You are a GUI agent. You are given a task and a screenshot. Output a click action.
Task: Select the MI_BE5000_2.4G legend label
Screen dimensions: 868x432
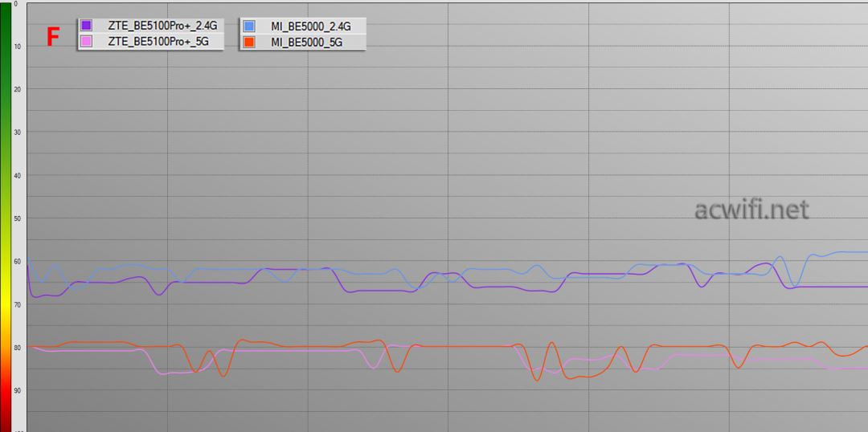(x=310, y=26)
